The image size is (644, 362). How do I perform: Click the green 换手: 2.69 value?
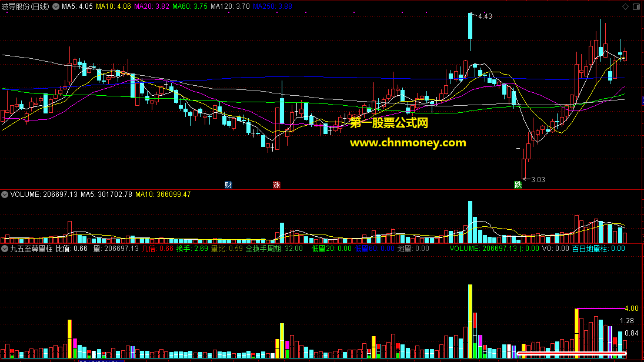192,249
